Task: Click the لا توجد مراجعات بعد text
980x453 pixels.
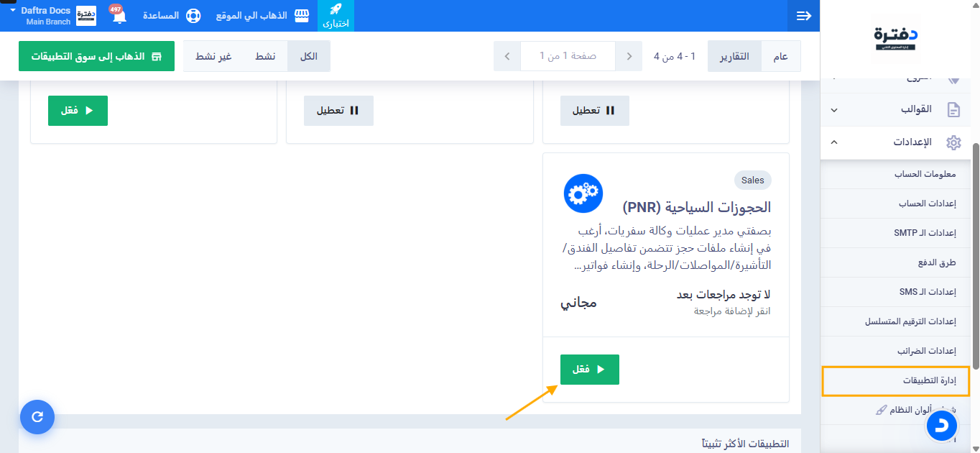Action: coord(724,295)
